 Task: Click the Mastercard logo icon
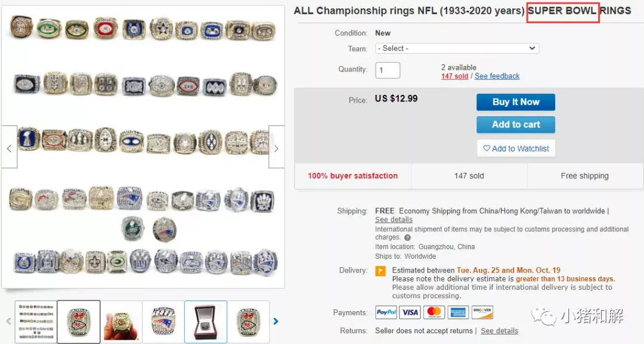coord(434,312)
